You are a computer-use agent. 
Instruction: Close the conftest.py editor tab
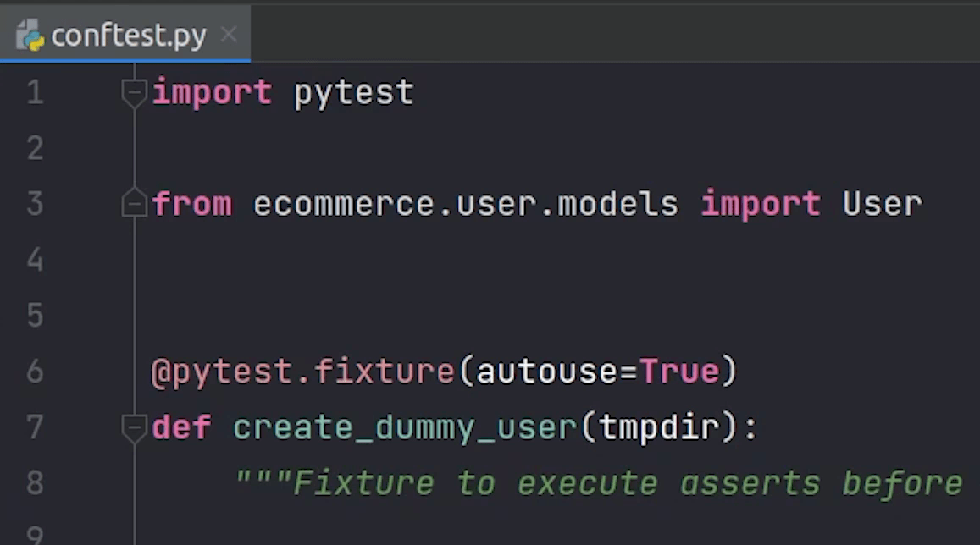tap(228, 35)
